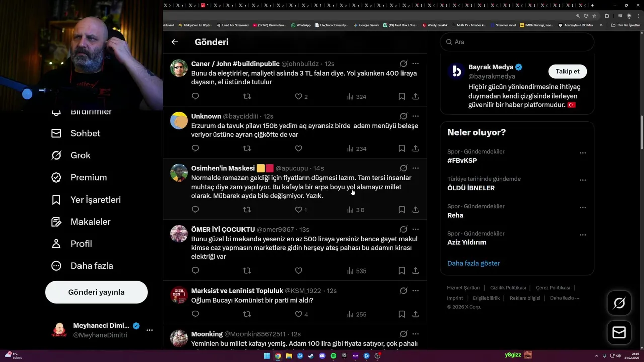The width and height of the screenshot is (644, 362).
Task: Like Osimhen'in Maskesi's post
Action: (x=301, y=210)
